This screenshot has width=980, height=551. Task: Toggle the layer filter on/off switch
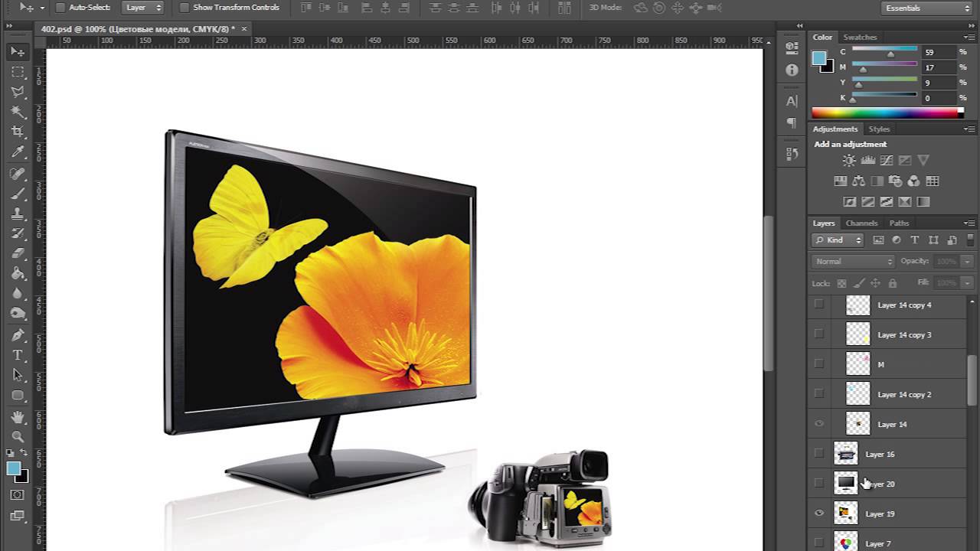point(969,240)
